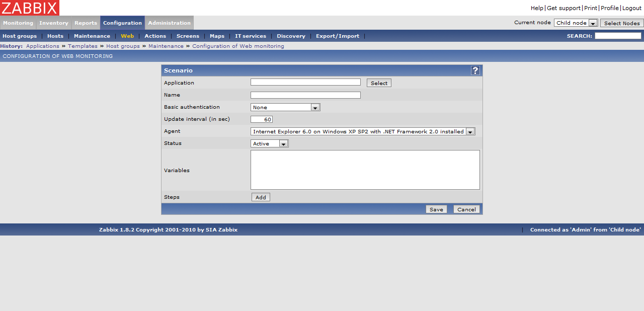Click Select button next to Application
Screen dimensions: 644x311
point(379,83)
